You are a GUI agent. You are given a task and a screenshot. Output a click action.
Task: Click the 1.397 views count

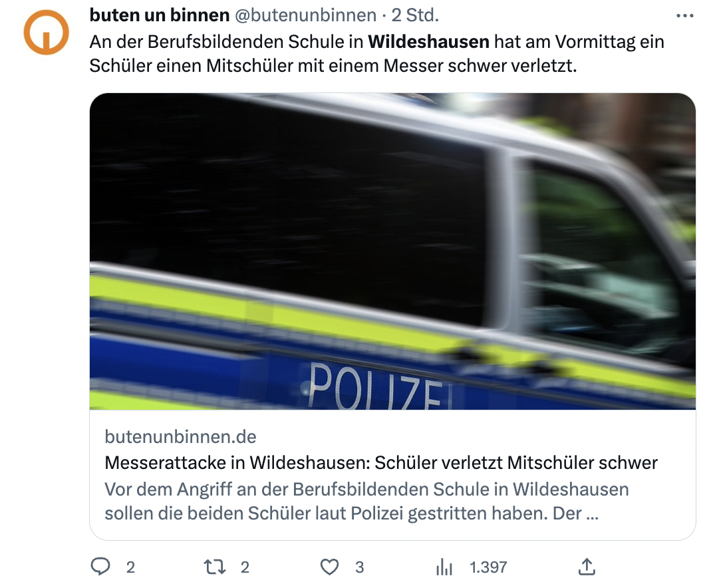488,567
